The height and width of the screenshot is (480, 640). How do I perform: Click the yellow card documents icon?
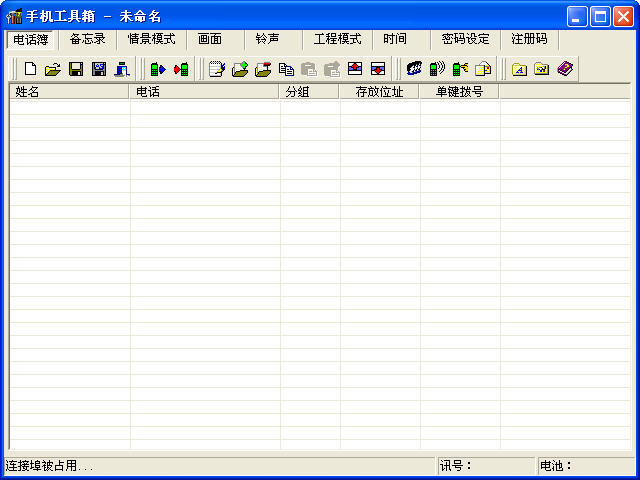pos(483,69)
